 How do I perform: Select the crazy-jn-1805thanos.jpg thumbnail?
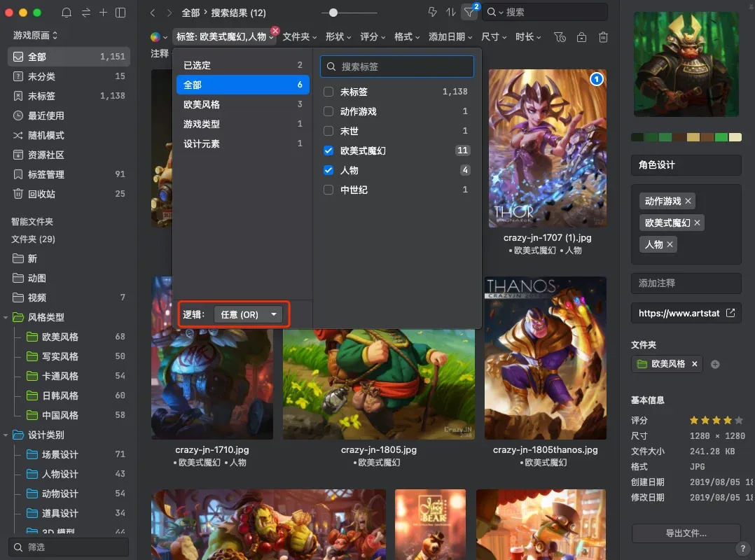point(546,358)
